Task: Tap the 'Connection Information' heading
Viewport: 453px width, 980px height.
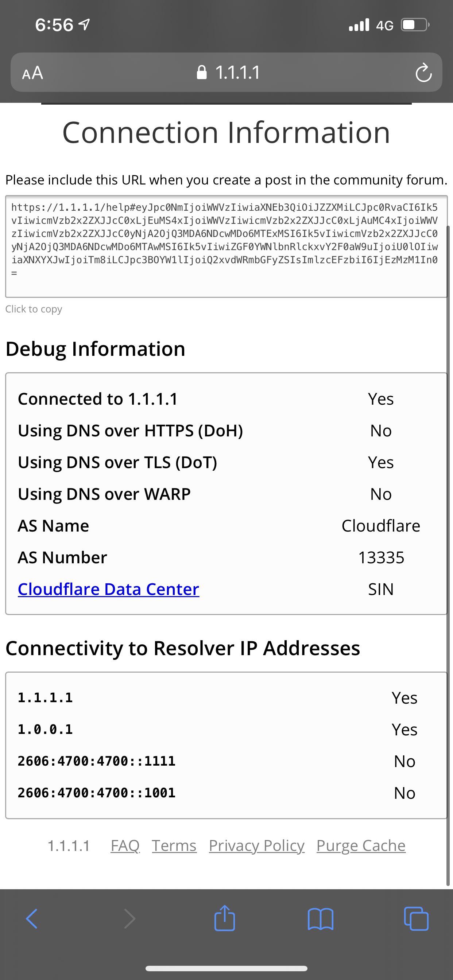Action: (226, 132)
